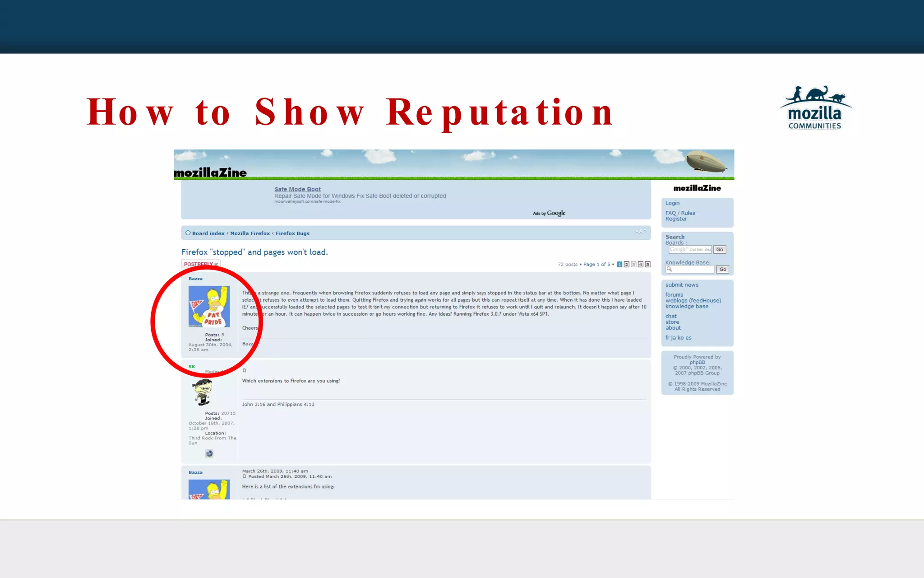Screen dimensions: 924x578
Task: Click the Knowledge Base magnifier icon
Action: [x=670, y=269]
